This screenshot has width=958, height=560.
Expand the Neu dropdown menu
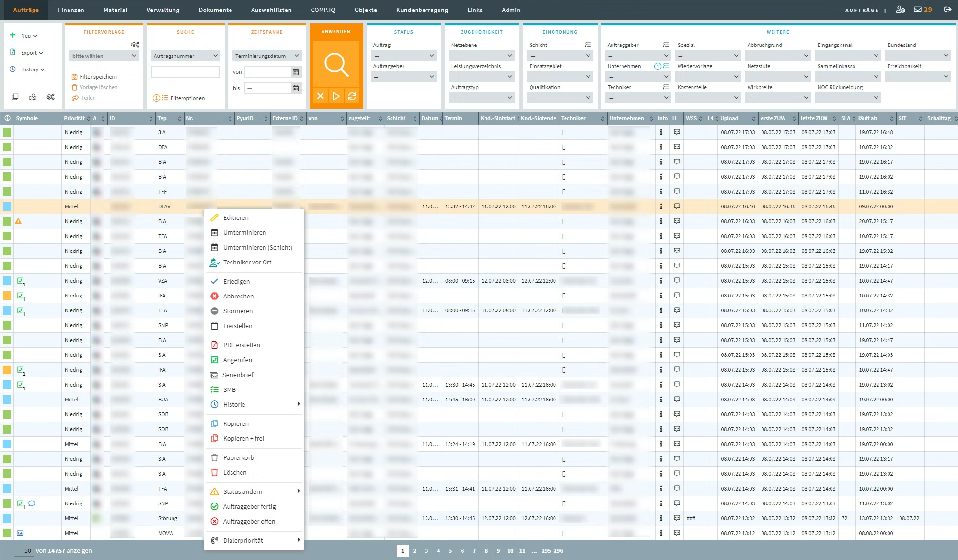tap(28, 36)
